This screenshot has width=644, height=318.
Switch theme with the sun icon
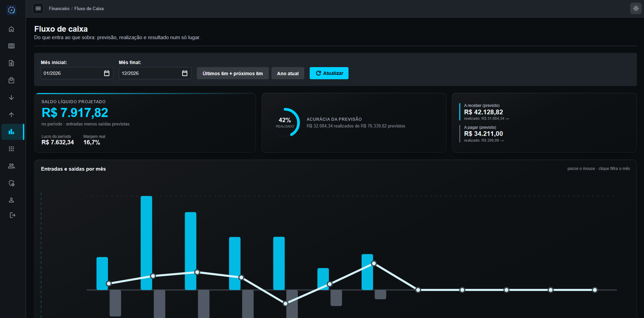(636, 8)
